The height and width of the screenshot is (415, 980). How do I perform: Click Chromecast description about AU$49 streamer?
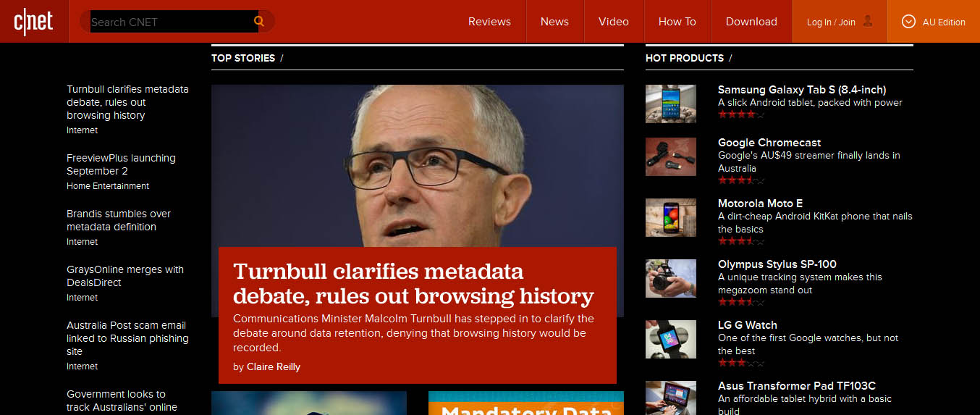coord(809,162)
